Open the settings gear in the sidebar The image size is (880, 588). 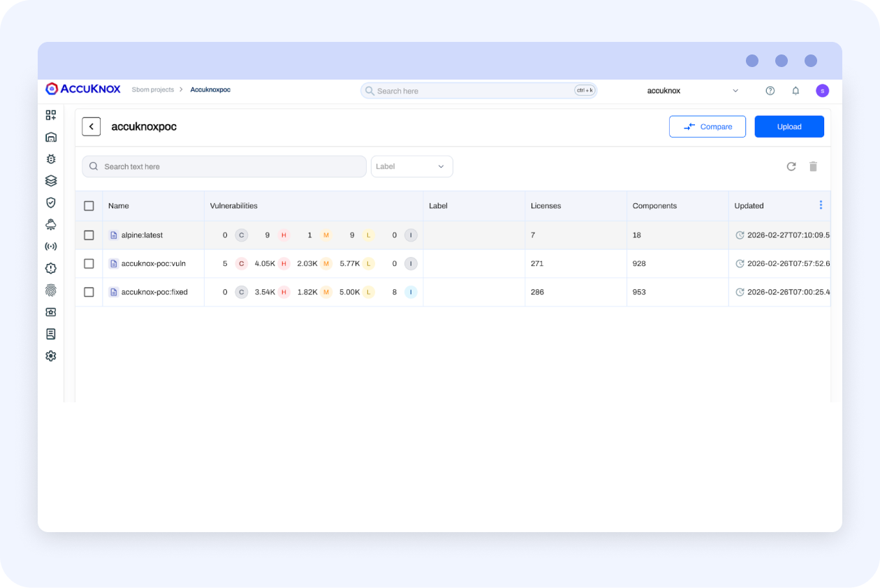[x=51, y=356]
